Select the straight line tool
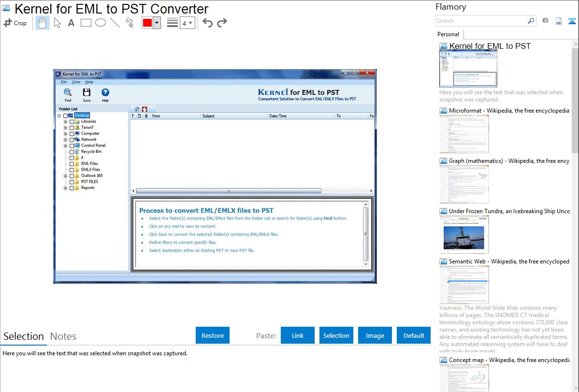Screen dimensions: 579x392 coord(115,23)
